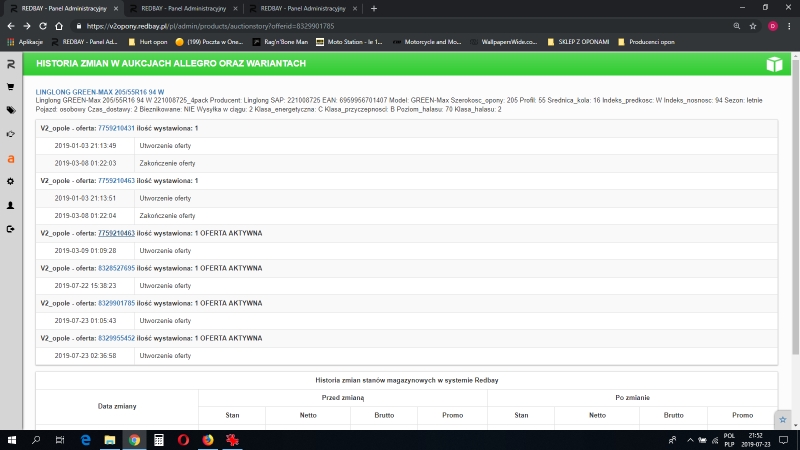Click the Linglong Green-Max 205/55R16 product title
800x450 pixels.
[x=99, y=91]
